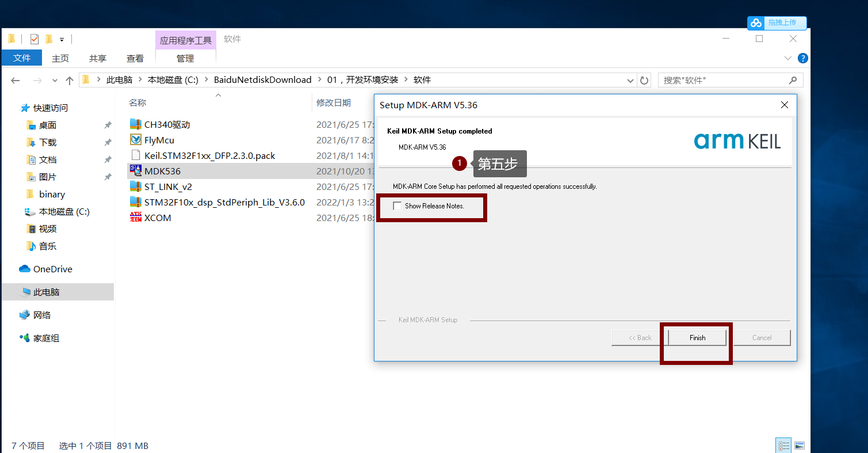This screenshot has width=868, height=453.
Task: Sort files by the 修改日期 column header
Action: (334, 102)
